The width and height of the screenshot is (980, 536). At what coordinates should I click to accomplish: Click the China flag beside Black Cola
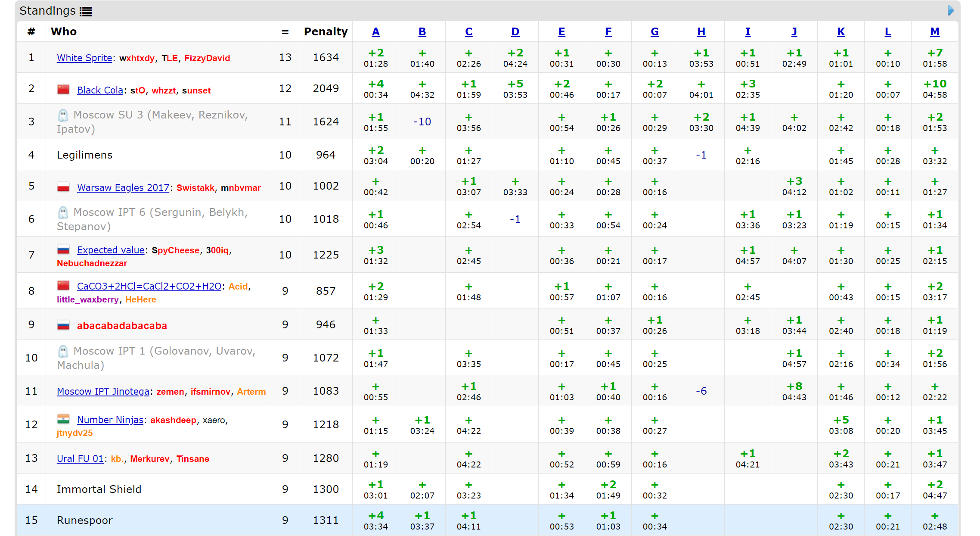point(63,90)
